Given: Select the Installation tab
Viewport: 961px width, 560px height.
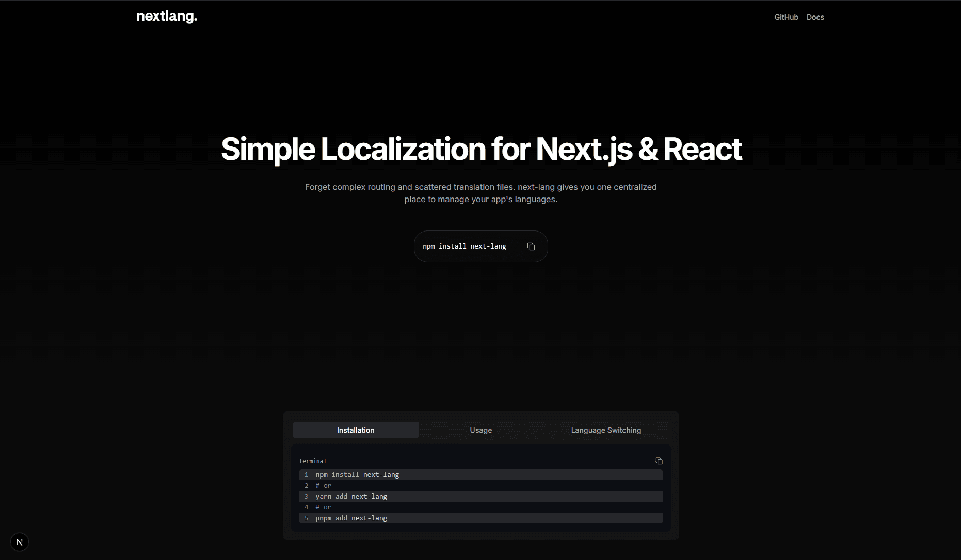Looking at the screenshot, I should 356,430.
